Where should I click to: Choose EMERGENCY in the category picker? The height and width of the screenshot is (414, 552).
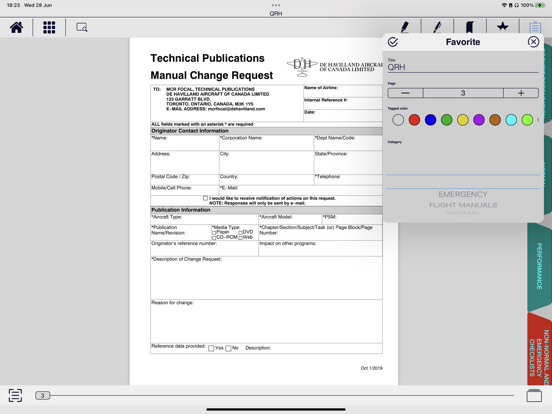463,194
